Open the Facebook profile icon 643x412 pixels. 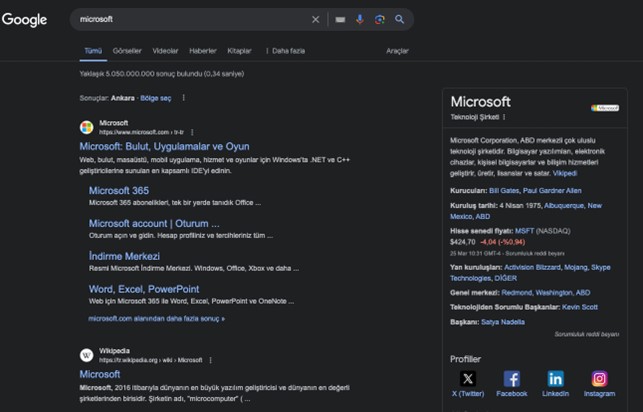(511, 379)
